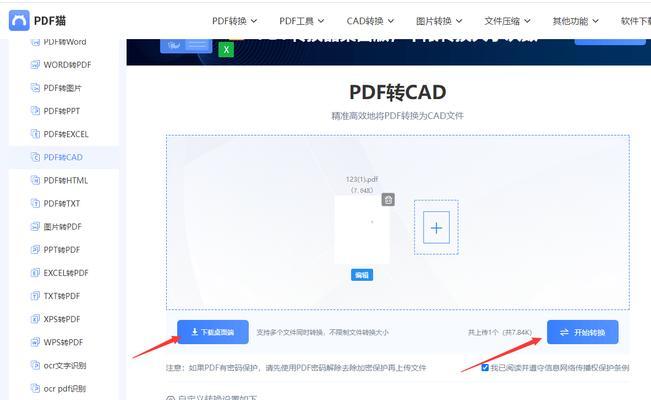Click the EXCEL转PDF sidebar icon
This screenshot has height=400, width=651.
[35, 273]
